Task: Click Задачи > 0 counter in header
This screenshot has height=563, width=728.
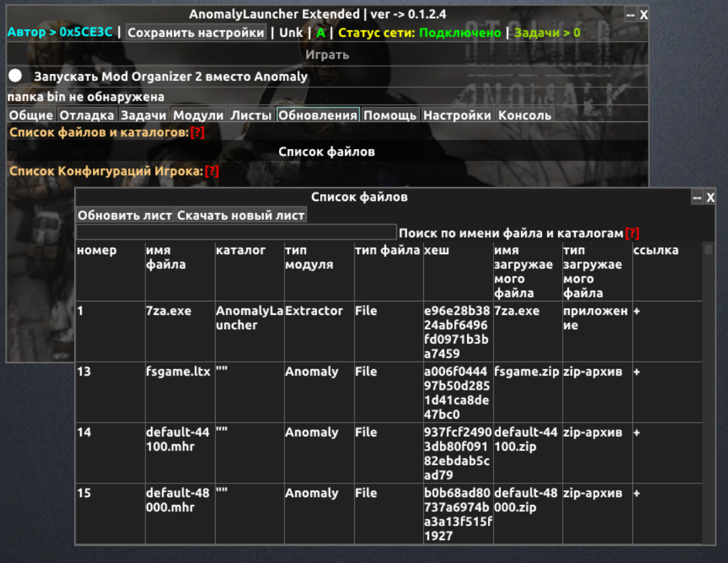Action: (547, 32)
